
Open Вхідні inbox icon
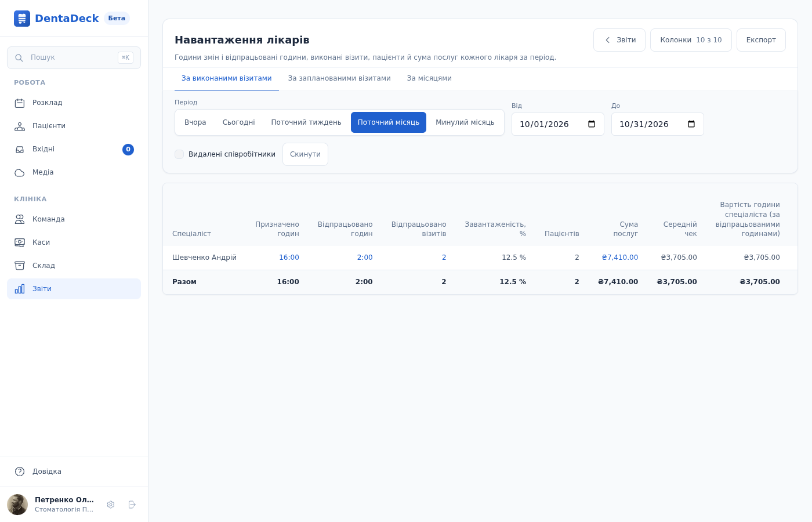(20, 150)
